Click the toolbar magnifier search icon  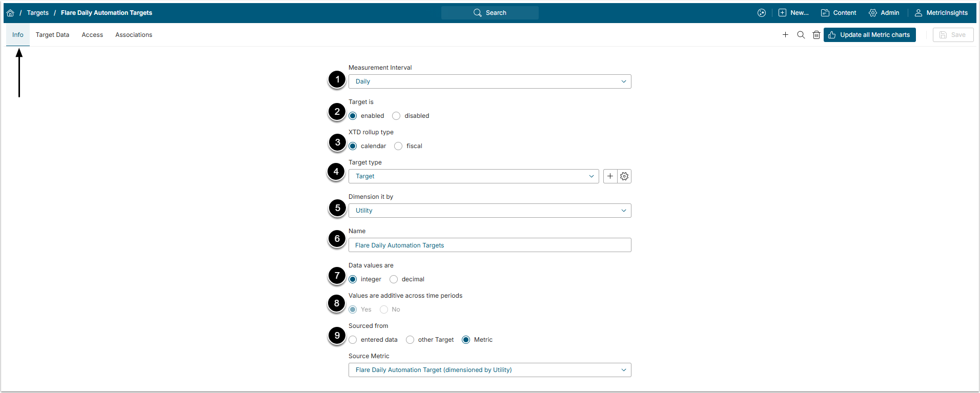tap(801, 35)
